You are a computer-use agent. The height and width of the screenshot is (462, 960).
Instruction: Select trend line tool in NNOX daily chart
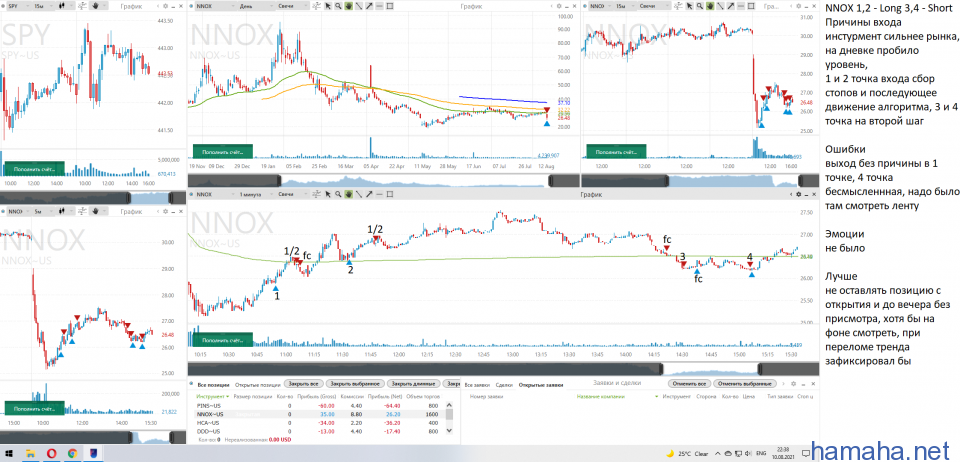[x=359, y=6]
